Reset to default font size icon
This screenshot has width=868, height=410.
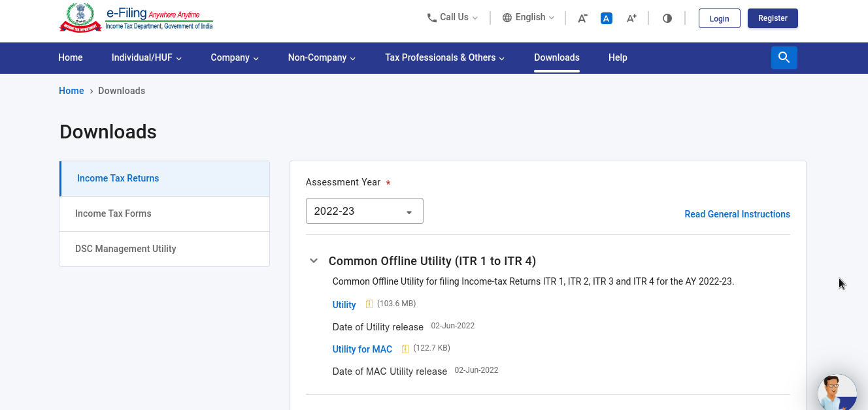click(x=607, y=18)
